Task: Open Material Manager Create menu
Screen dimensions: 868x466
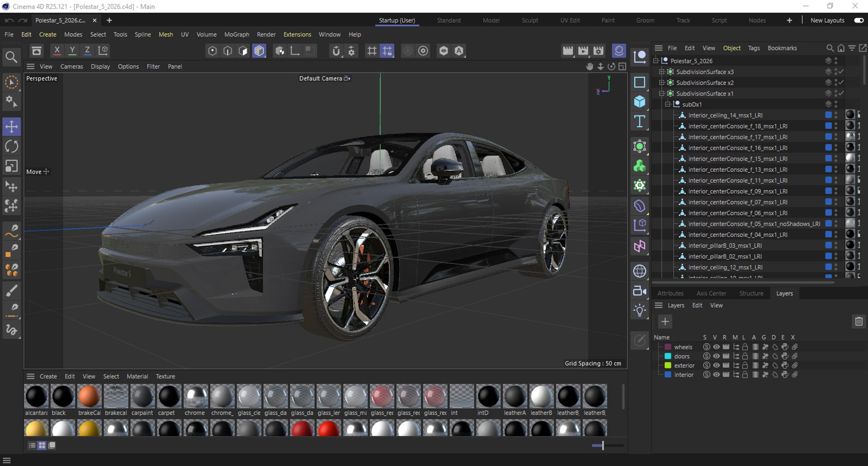Action: click(48, 377)
